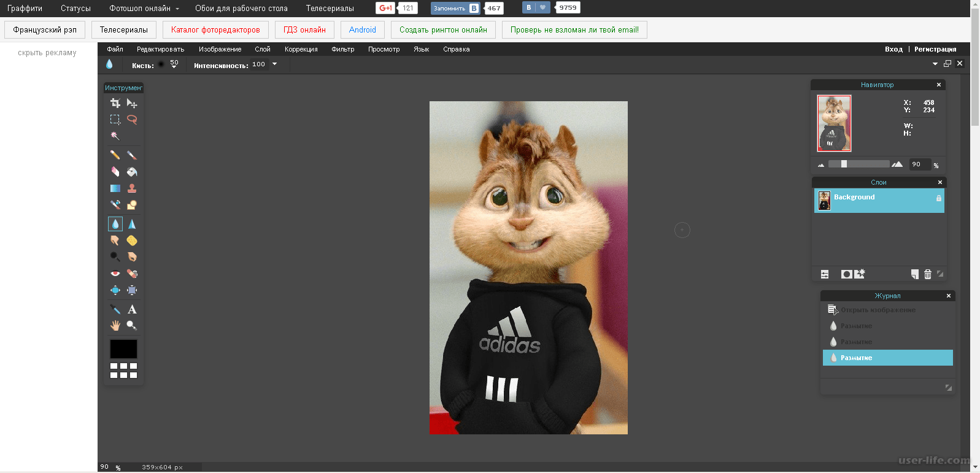Viewport: 980px width, 473px height.
Task: Open the Изображение menu
Action: click(220, 49)
